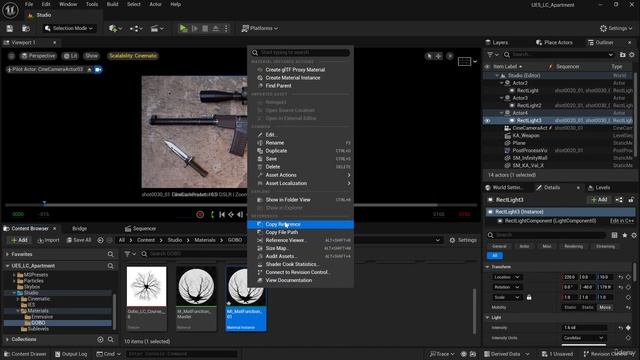The height and width of the screenshot is (360, 640).
Task: Open the Content Drawer
Action: coord(24,354)
